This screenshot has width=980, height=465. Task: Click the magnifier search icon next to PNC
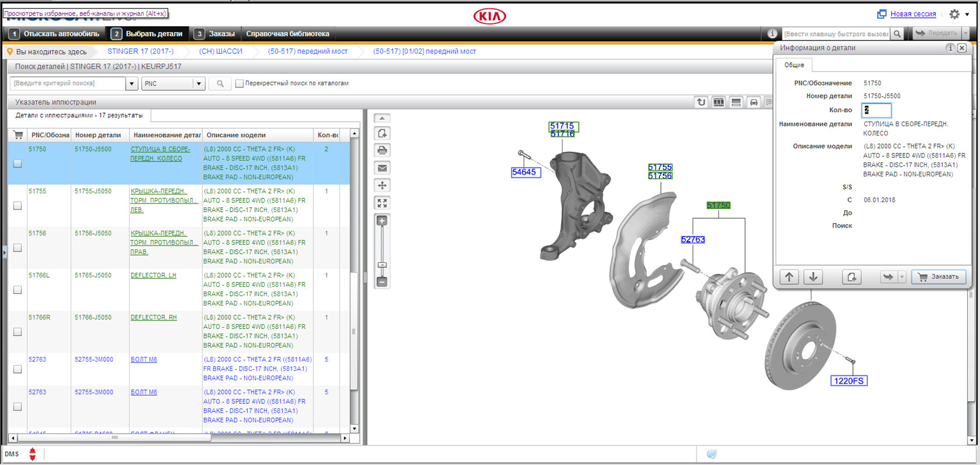[220, 83]
